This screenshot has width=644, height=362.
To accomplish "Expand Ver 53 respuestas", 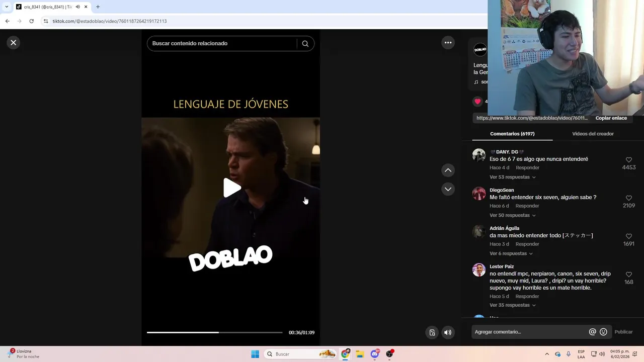I will point(512,177).
